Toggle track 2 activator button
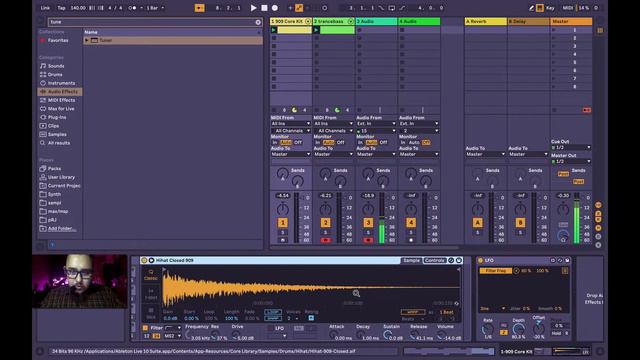 [x=325, y=222]
